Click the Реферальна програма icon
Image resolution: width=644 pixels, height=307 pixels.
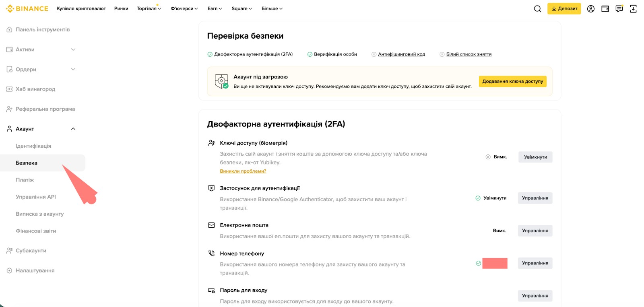point(9,109)
